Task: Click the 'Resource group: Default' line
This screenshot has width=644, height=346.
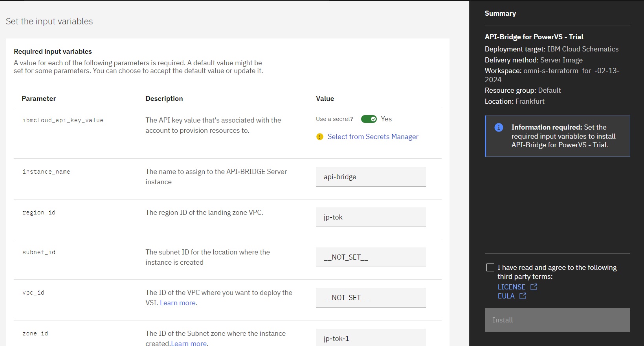Action: (x=523, y=90)
